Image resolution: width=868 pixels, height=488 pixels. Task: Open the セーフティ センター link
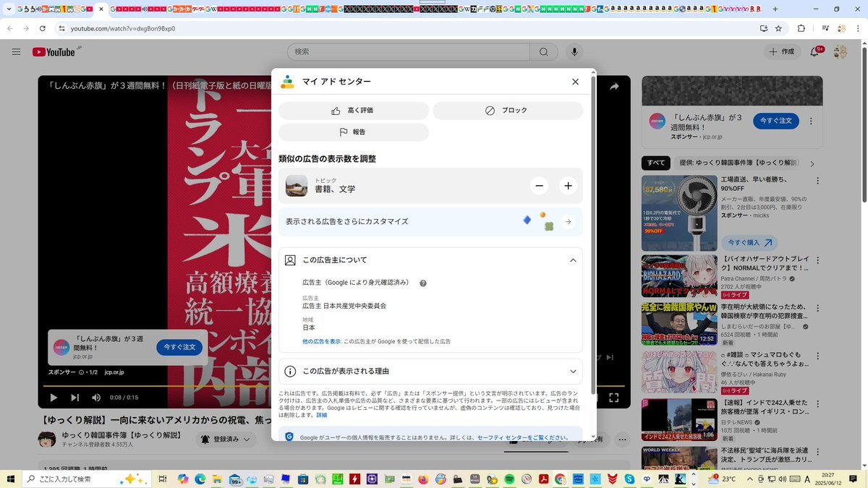522,437
